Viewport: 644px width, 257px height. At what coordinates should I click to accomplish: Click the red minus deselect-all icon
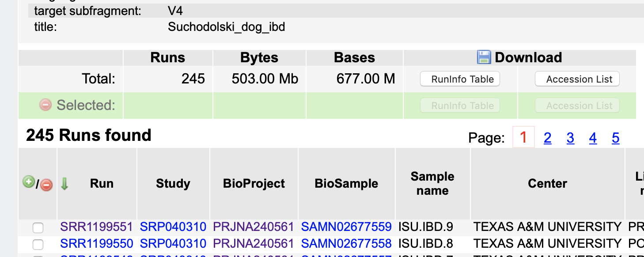tap(46, 185)
